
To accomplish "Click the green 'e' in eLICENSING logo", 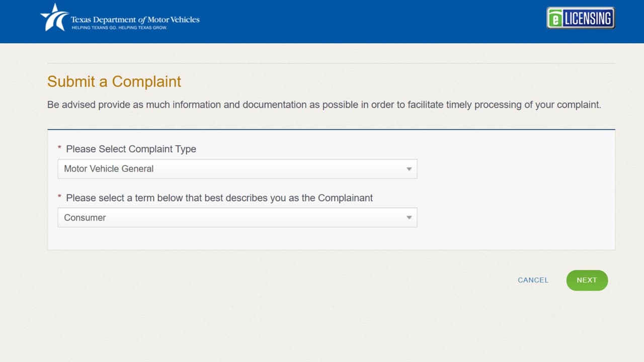I will pos(555,19).
